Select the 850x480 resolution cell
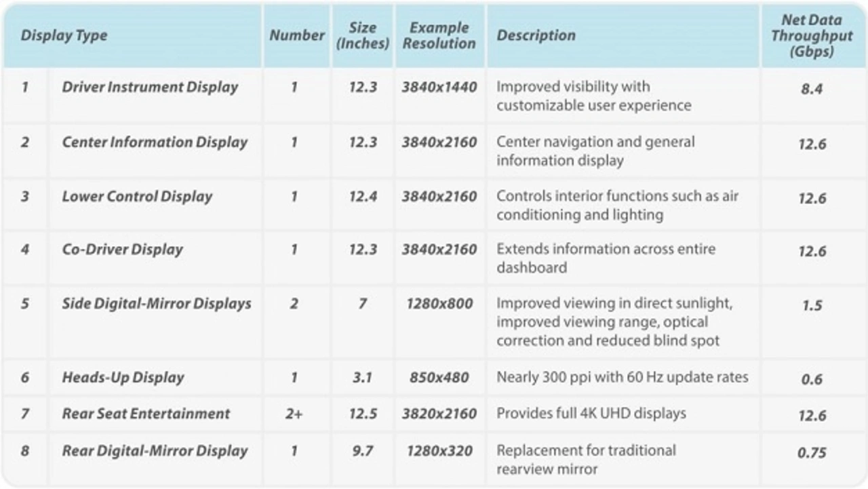 [439, 378]
